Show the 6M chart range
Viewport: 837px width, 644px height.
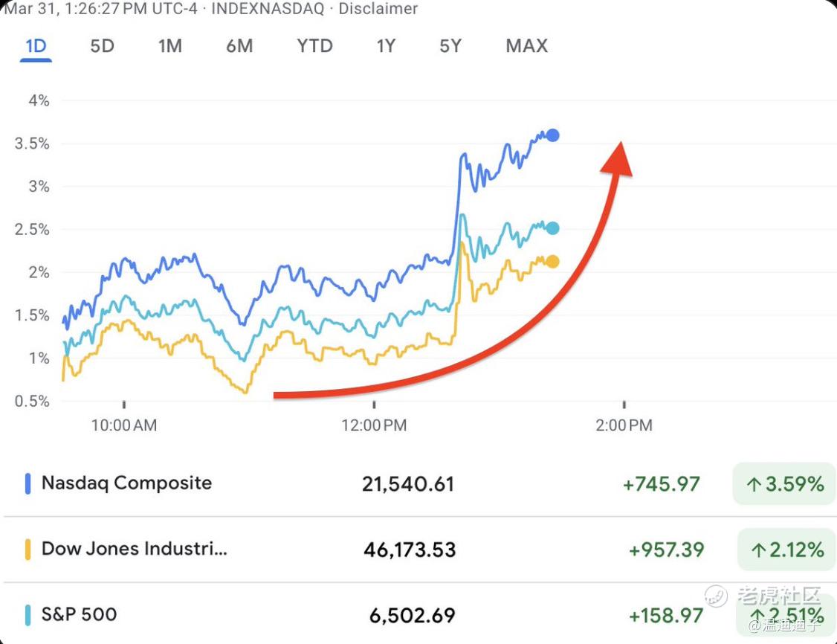[239, 46]
